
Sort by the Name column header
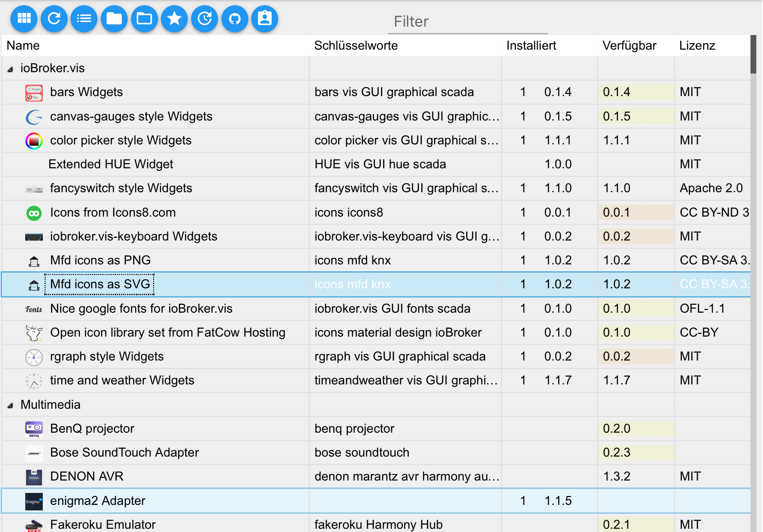[x=23, y=46]
